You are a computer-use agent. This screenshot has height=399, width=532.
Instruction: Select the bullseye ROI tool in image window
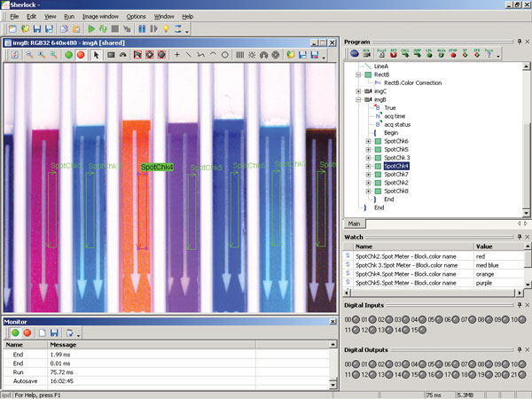coord(276,55)
